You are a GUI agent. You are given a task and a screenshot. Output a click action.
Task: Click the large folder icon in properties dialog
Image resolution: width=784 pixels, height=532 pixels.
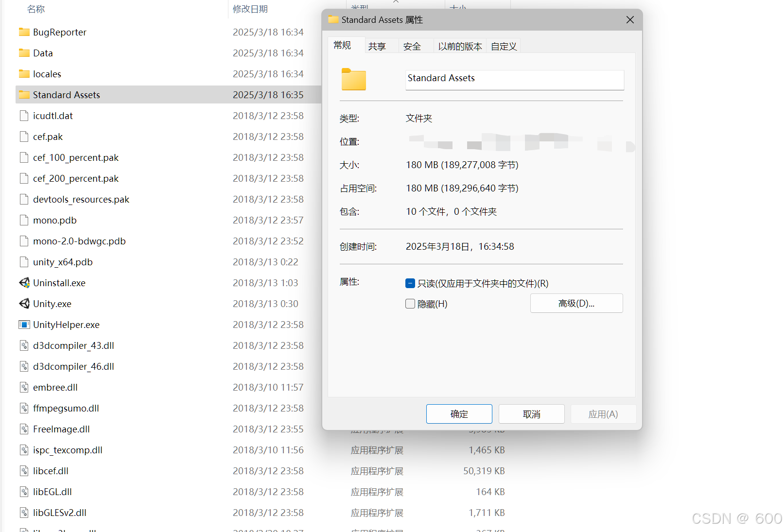coord(354,79)
